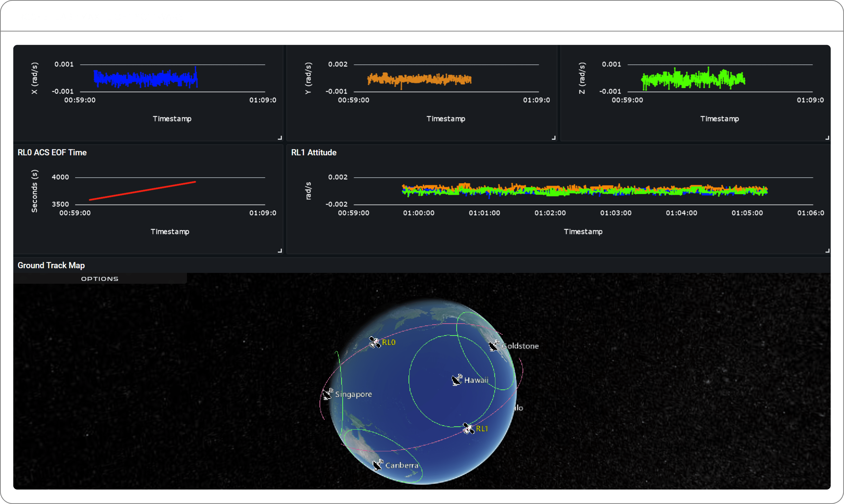Click resize handle of Y rad/s chart panel
The width and height of the screenshot is (844, 504).
tap(554, 138)
